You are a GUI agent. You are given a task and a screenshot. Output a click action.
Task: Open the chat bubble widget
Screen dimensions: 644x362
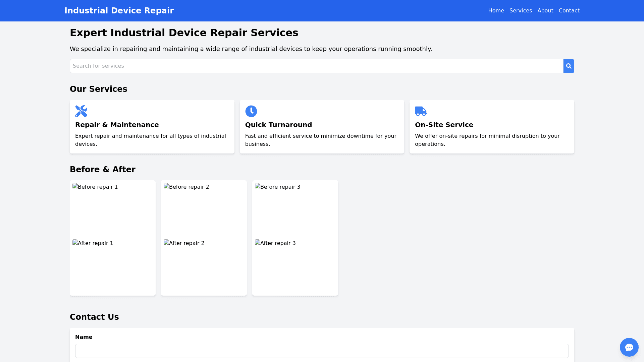629,347
